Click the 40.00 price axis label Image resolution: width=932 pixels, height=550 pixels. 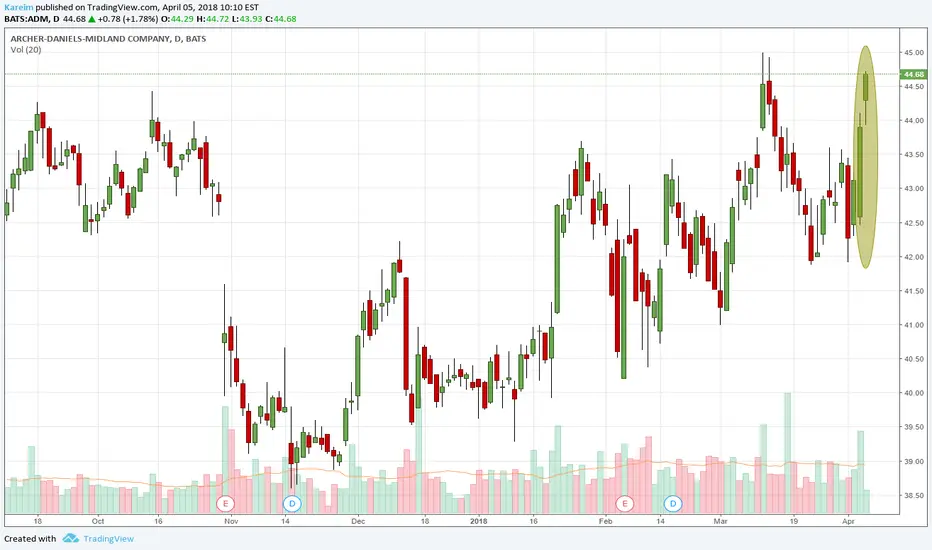(x=914, y=393)
